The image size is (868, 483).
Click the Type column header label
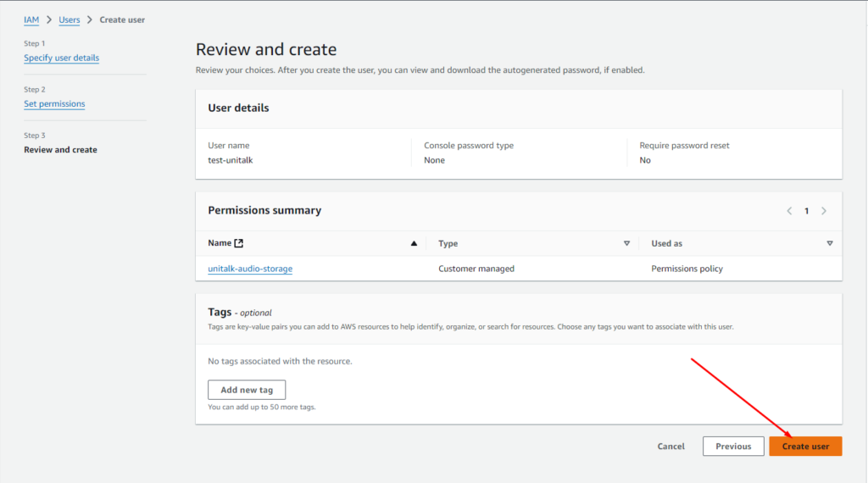point(448,243)
